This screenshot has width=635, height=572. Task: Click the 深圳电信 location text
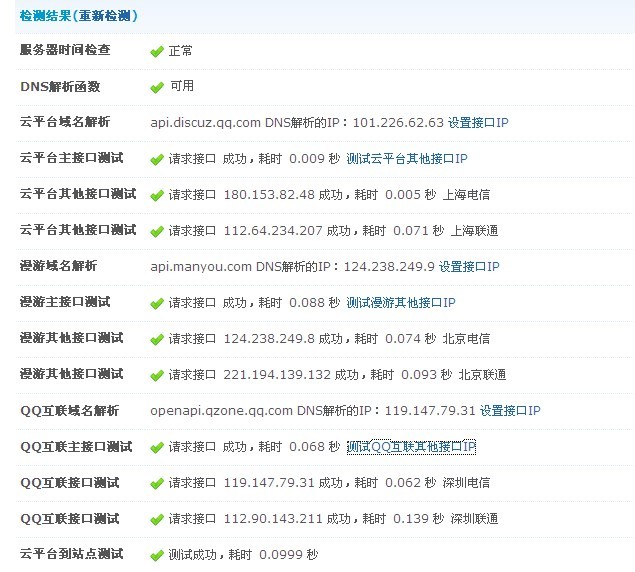[x=466, y=482]
